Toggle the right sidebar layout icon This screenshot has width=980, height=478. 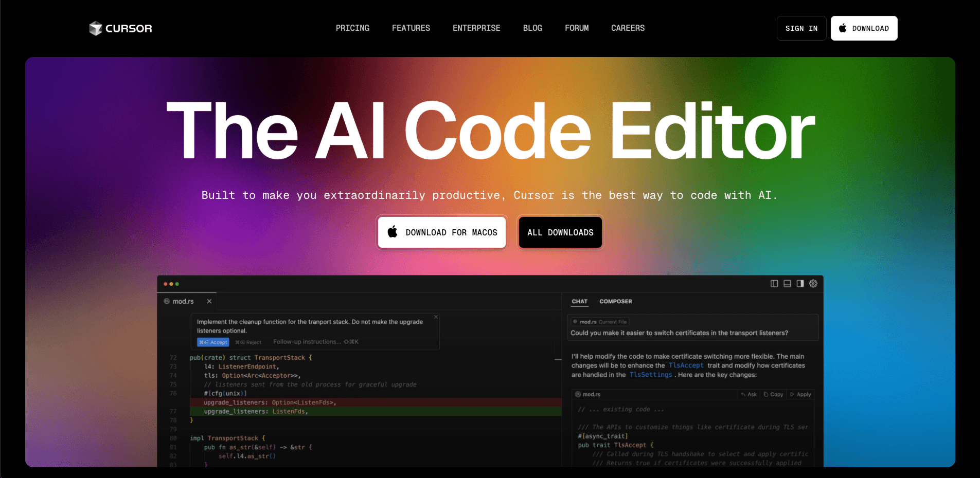coord(800,284)
